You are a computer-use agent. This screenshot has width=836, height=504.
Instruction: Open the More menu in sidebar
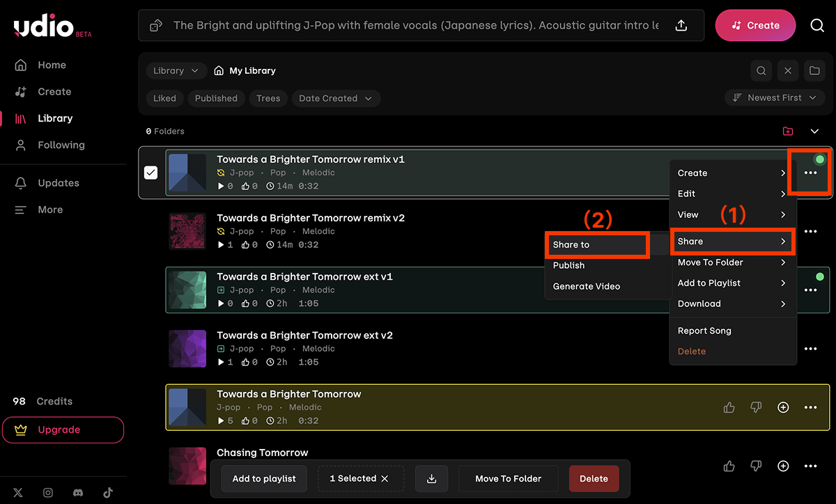pos(39,210)
